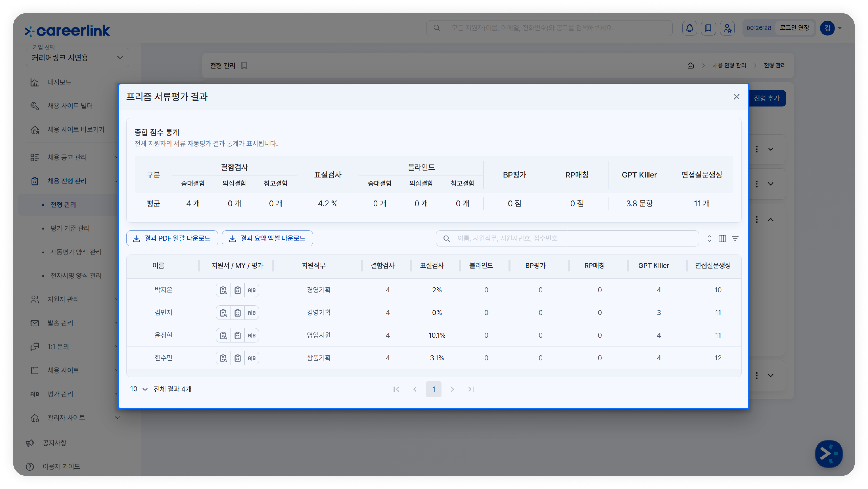The image size is (868, 489).
Task: Select 전자서명 양식 관리 submenu item
Action: [x=76, y=275]
